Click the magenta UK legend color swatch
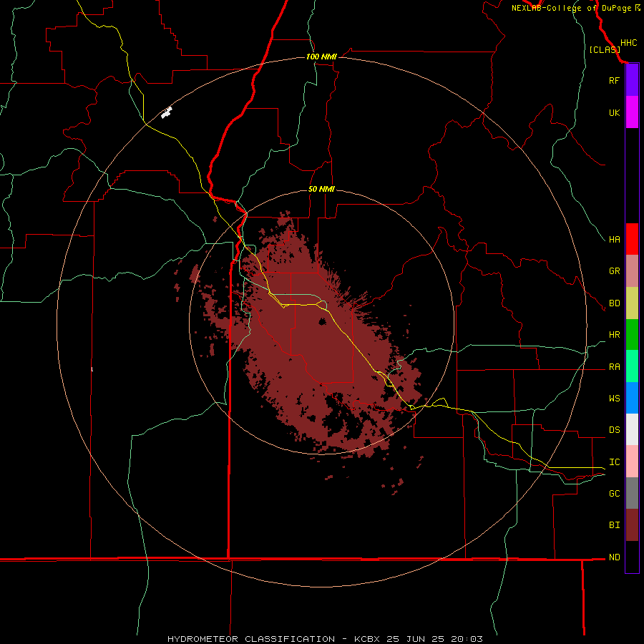Viewport: 644px width, 644px height. pyautogui.click(x=632, y=112)
